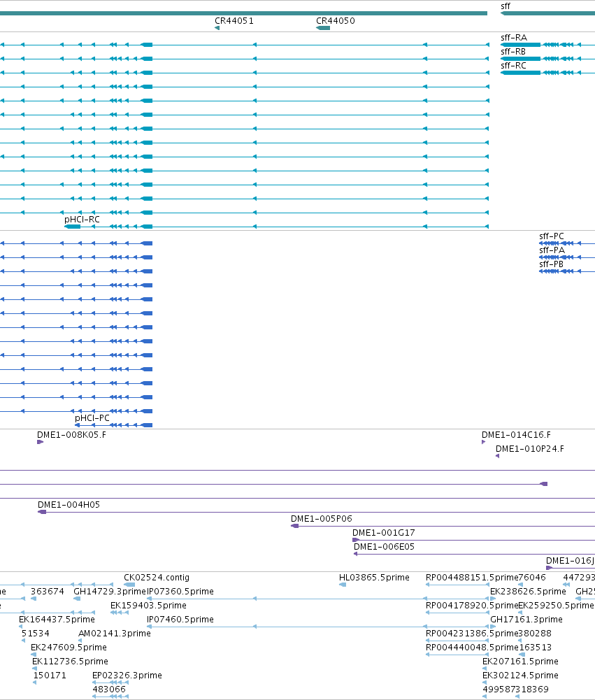Click the EK247609.5prime EST label

(x=69, y=648)
